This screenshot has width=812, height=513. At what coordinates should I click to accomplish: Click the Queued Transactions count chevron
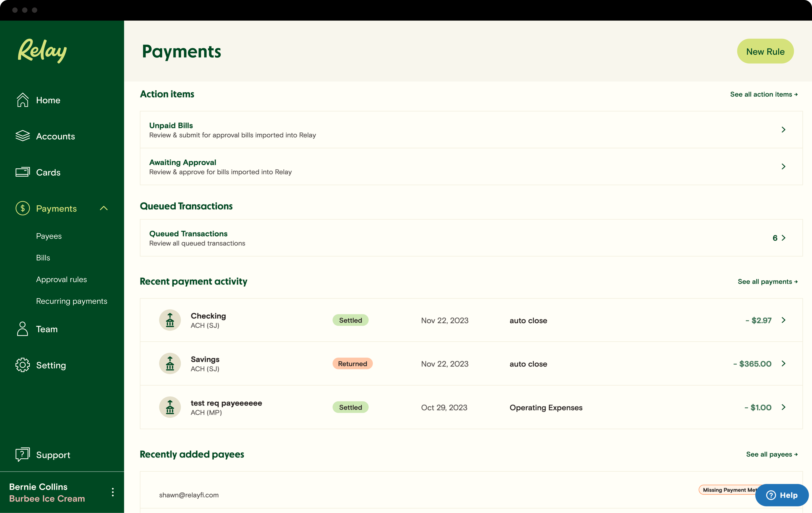(x=784, y=237)
